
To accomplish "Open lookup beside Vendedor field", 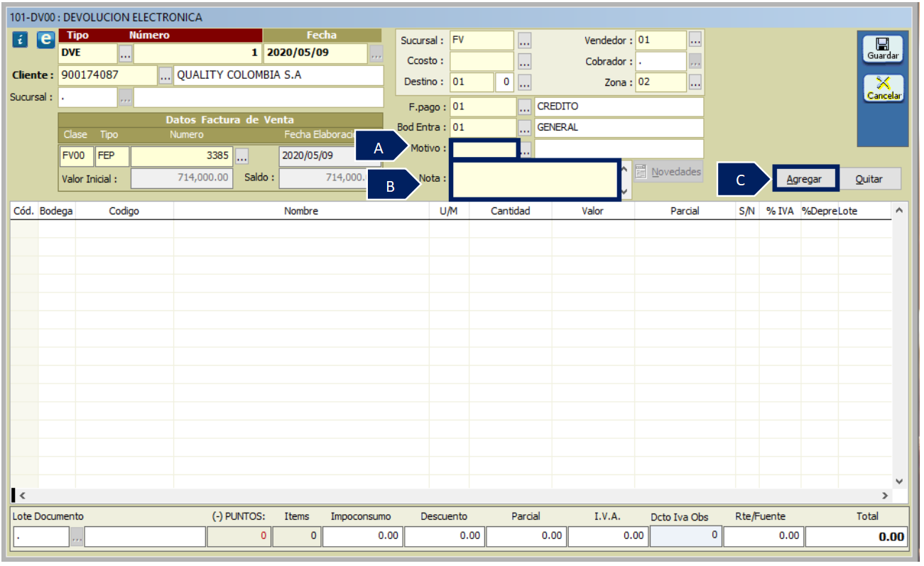I will pyautogui.click(x=695, y=40).
